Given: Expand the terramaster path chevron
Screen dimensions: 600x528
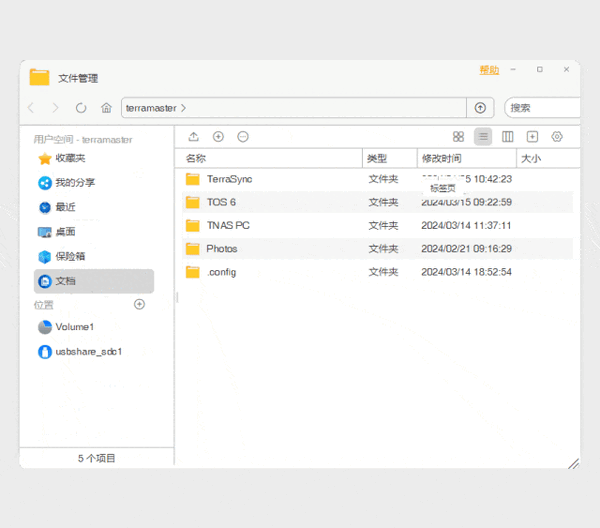Looking at the screenshot, I should (x=184, y=108).
